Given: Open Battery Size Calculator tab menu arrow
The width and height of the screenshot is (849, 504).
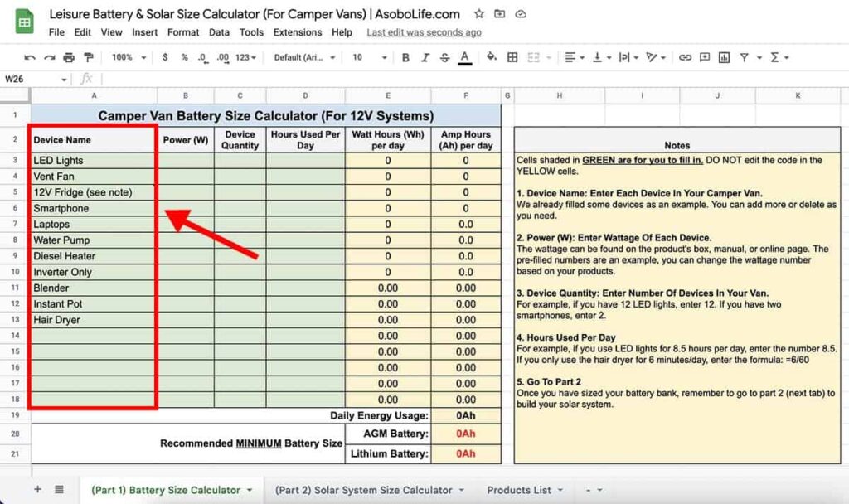Looking at the screenshot, I should 250,490.
